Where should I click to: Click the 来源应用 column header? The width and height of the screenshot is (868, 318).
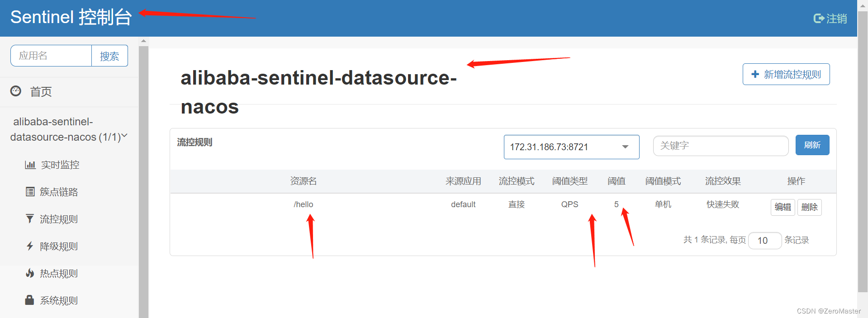pos(463,181)
